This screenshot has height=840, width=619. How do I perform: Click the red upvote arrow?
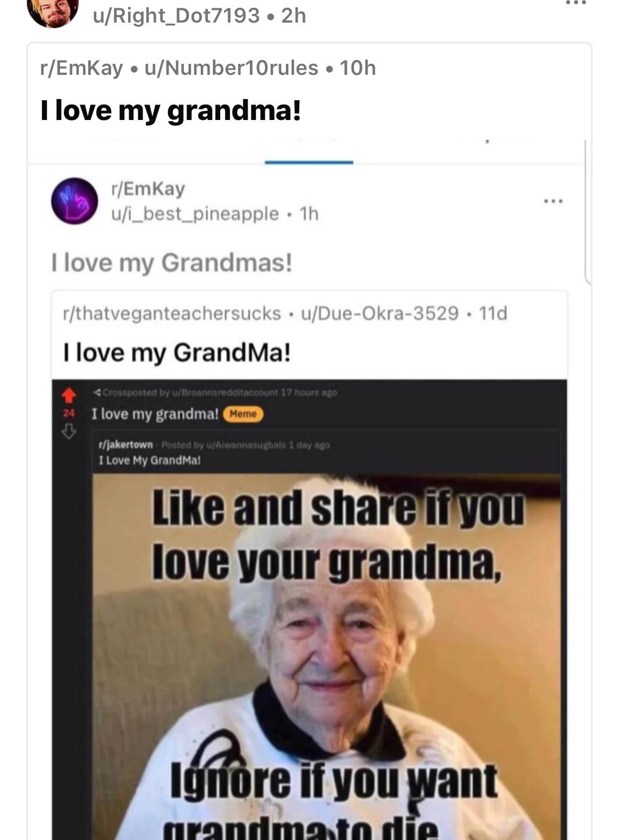coord(68,394)
